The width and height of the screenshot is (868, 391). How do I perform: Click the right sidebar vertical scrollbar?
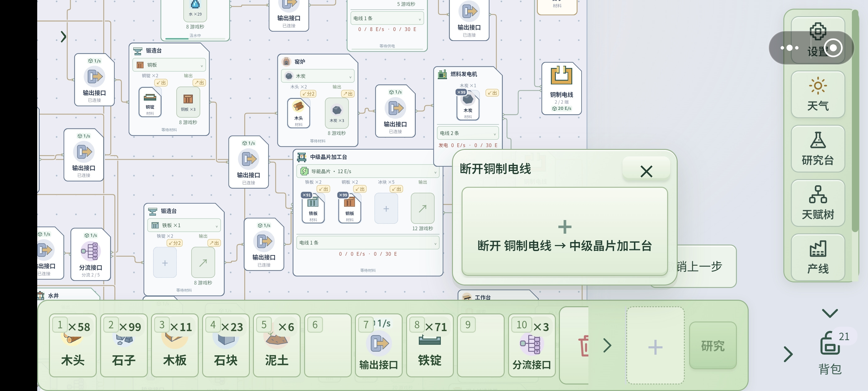point(855,121)
